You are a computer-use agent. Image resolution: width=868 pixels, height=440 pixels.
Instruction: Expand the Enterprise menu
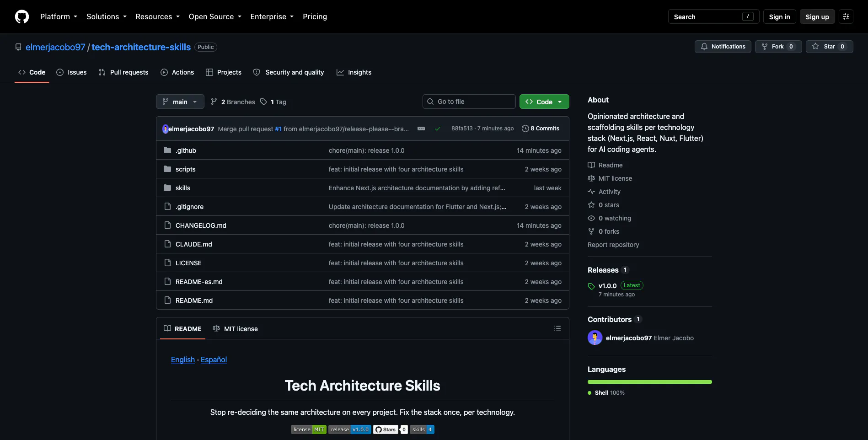click(272, 16)
